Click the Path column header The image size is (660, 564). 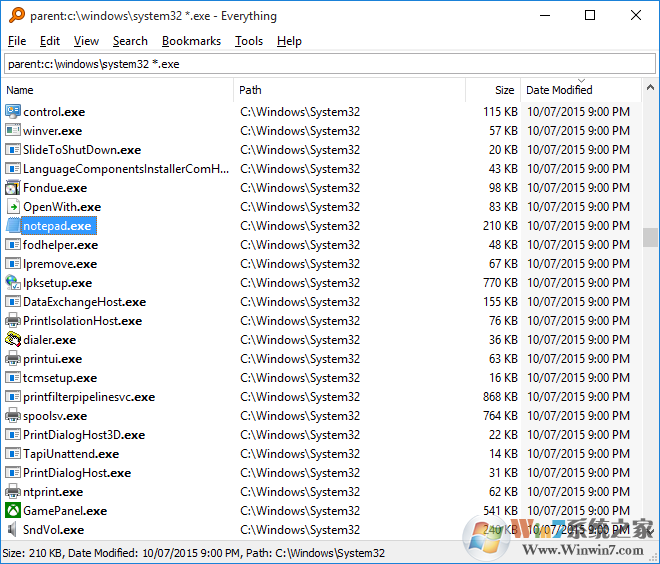point(350,90)
